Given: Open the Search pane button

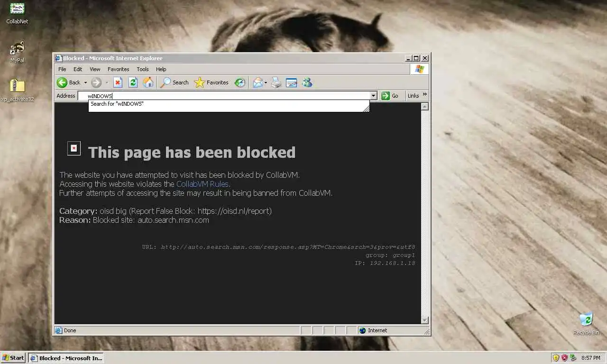Looking at the screenshot, I should tap(175, 82).
